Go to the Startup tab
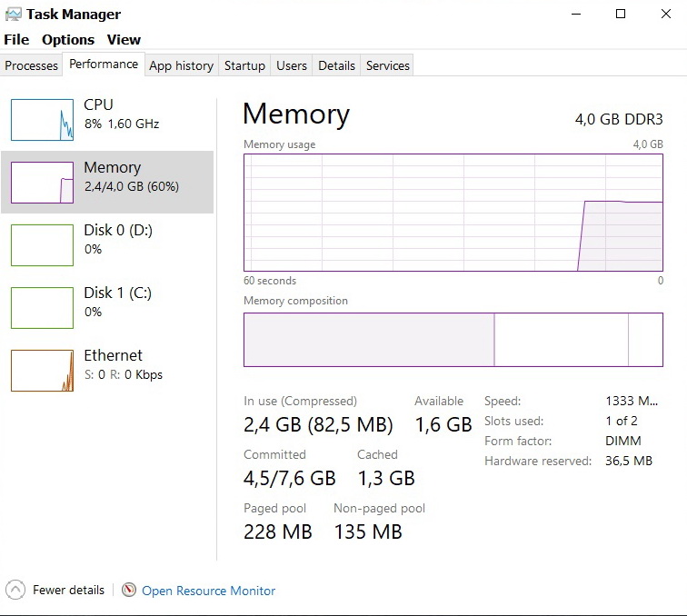Screen dimensions: 687x616 click(244, 65)
